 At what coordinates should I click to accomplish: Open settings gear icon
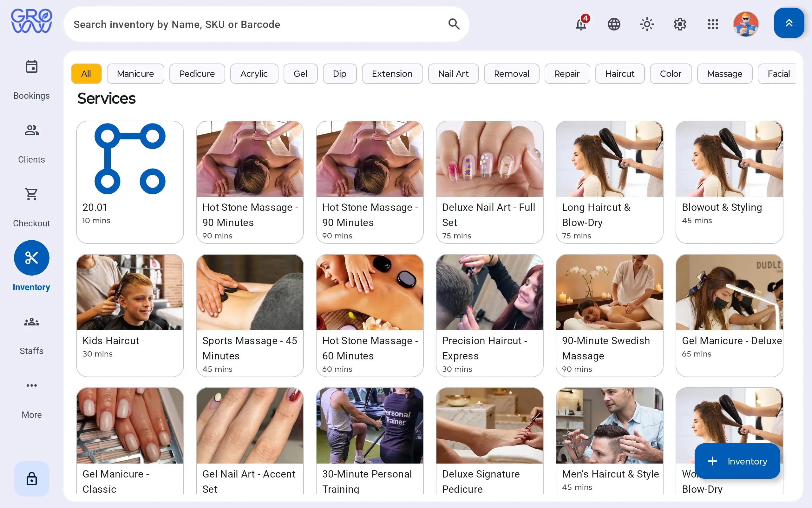(x=680, y=24)
